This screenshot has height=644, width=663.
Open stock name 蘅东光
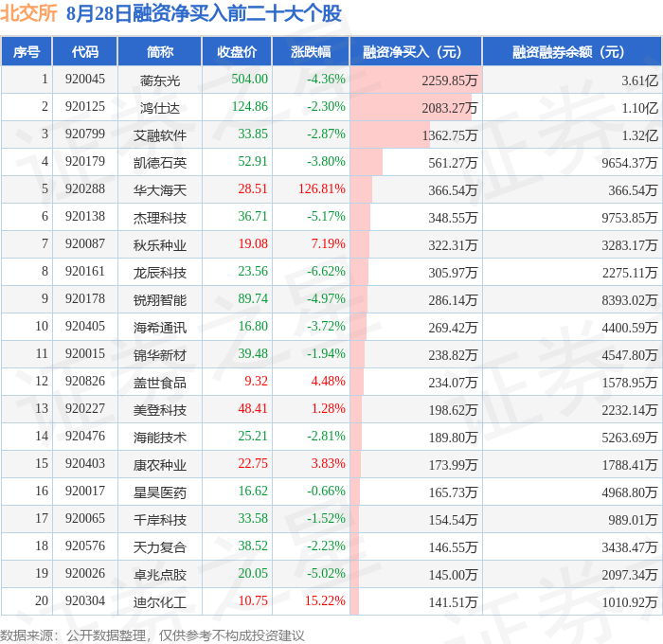click(160, 80)
